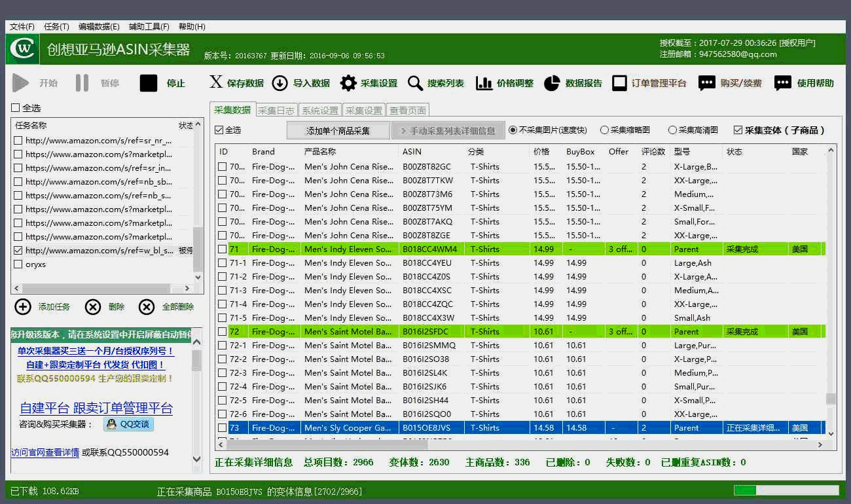Viewport: 851px width, 504px height.
Task: Switch to the 系统设置 tab
Action: click(x=320, y=111)
